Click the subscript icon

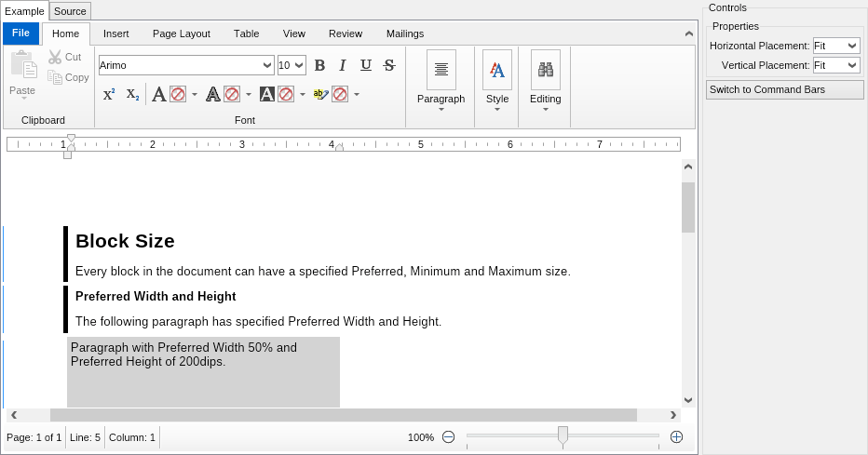point(132,94)
